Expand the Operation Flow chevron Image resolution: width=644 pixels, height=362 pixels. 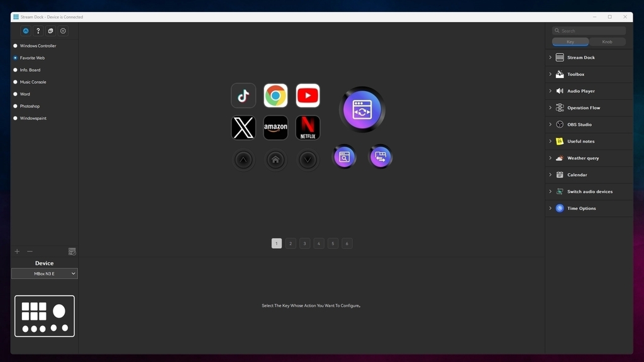(x=550, y=107)
